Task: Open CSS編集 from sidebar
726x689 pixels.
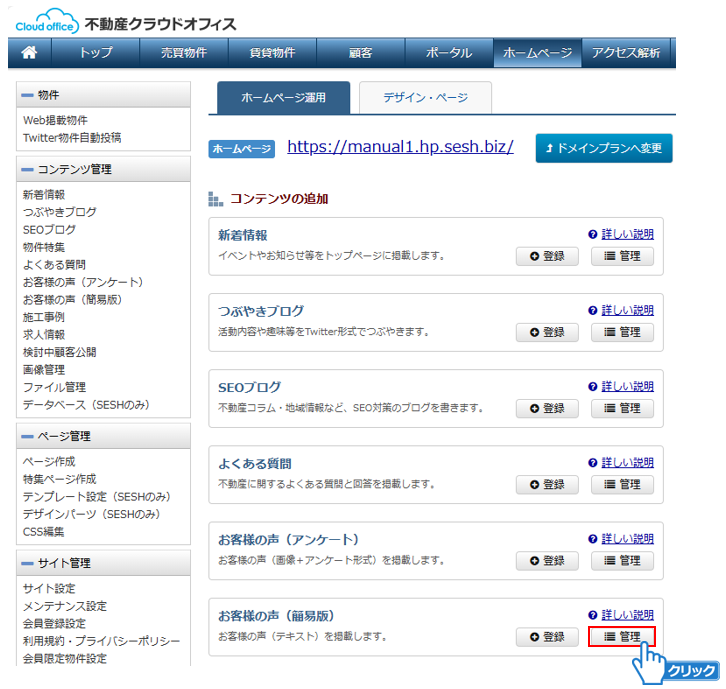Action: pos(43,531)
